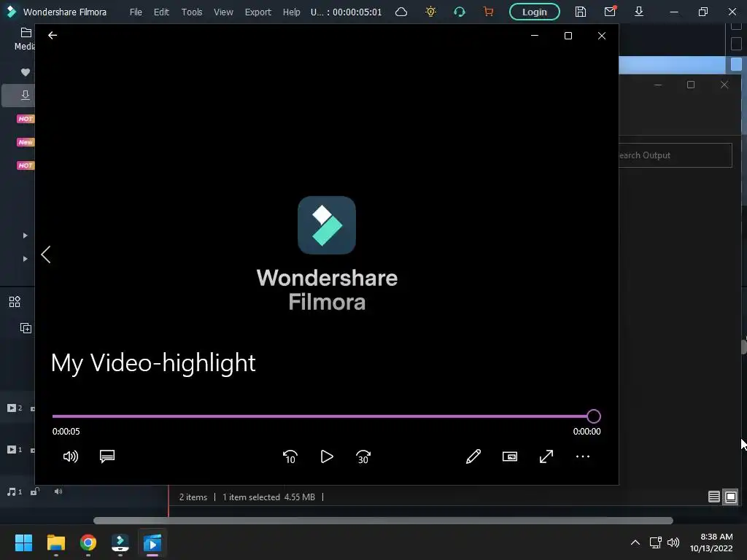
Task: Switch player to mini view
Action: 510,456
